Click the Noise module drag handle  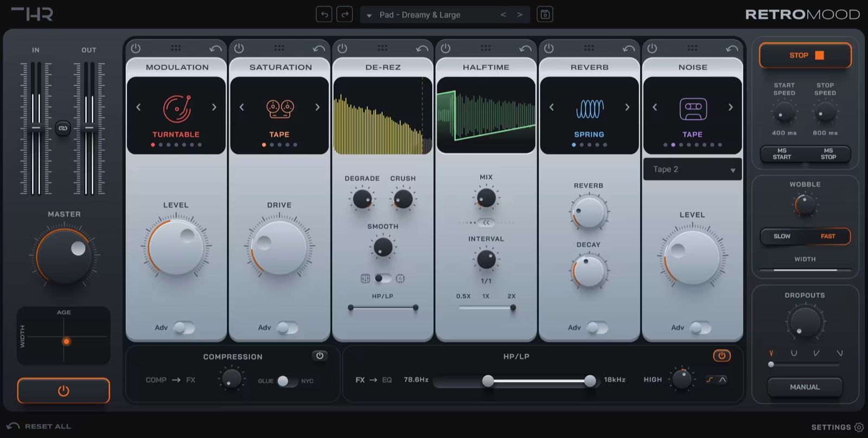692,48
